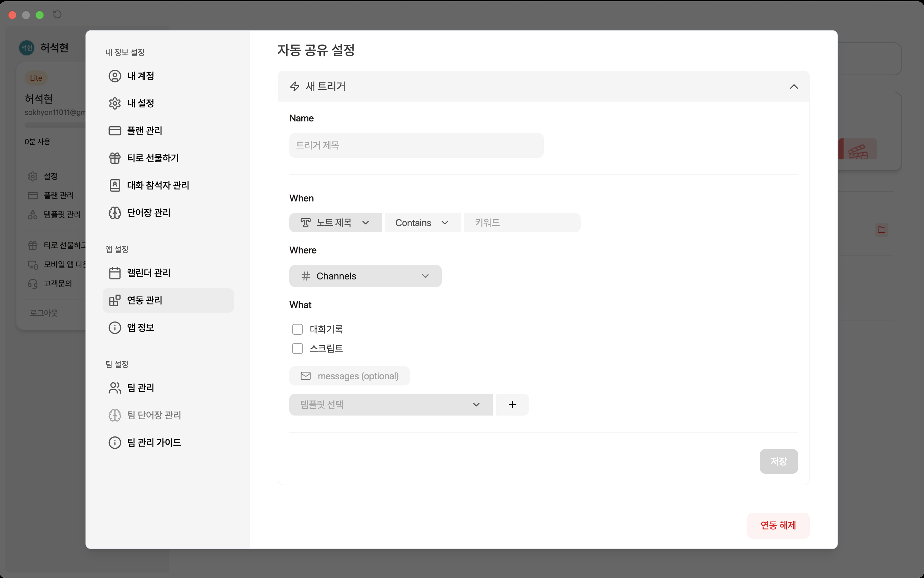
Task: Collapse the 새 트리거 section chevron
Action: tap(794, 87)
